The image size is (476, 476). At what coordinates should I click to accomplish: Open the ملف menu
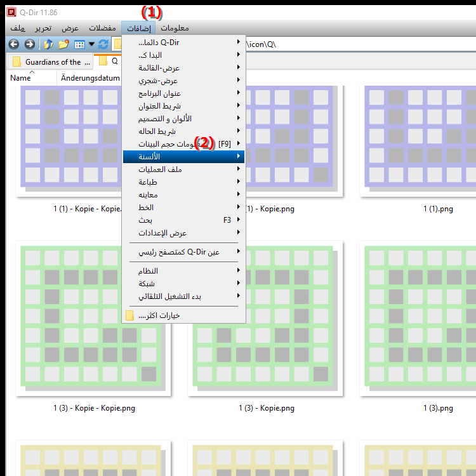pos(18,28)
